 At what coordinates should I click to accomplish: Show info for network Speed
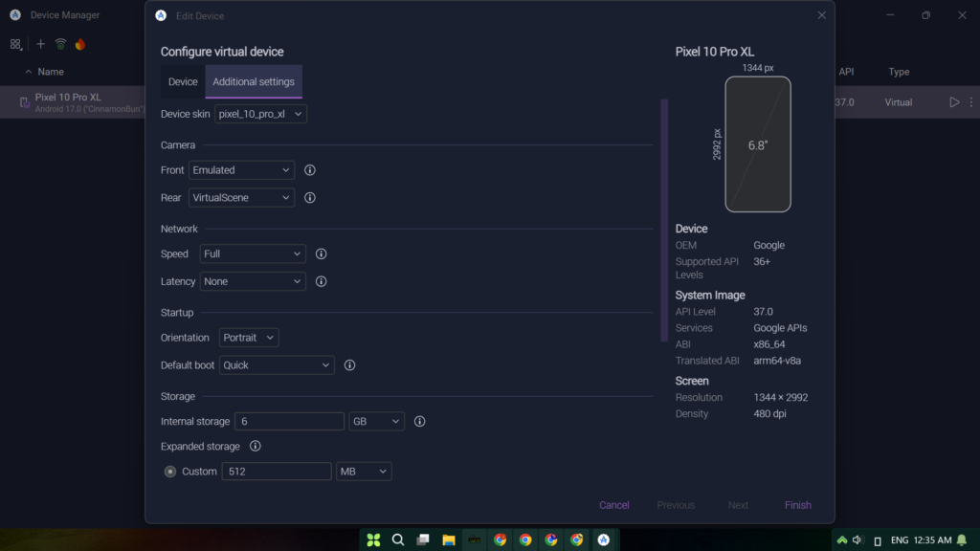pos(321,253)
